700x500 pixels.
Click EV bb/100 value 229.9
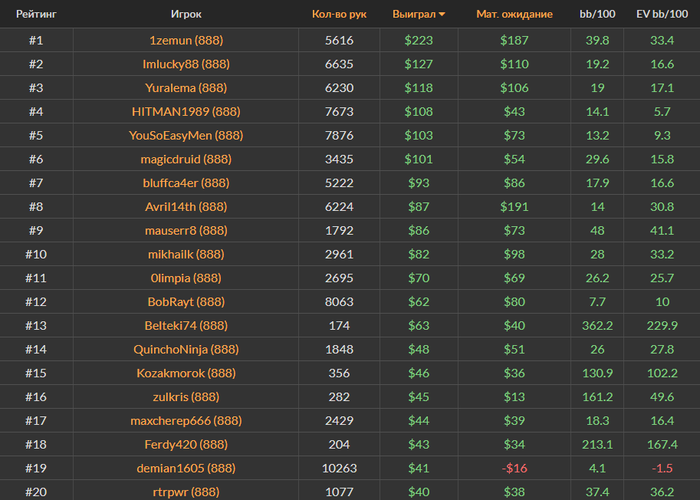[x=662, y=325]
